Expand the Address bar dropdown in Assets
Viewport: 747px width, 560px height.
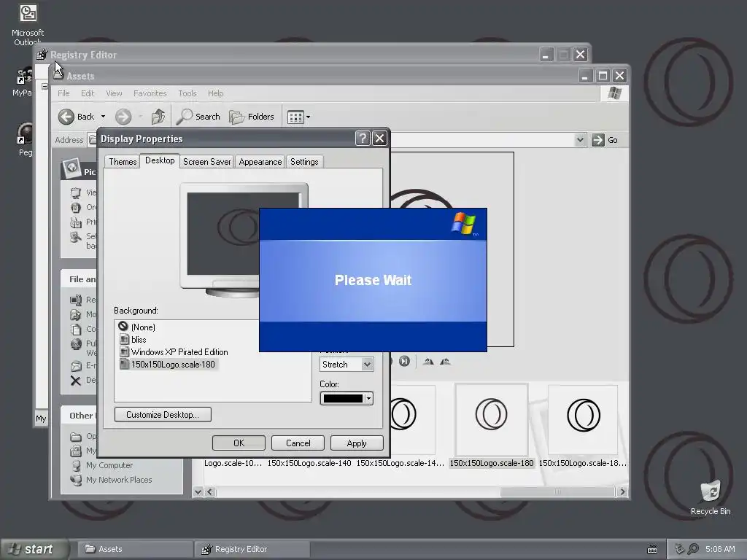tap(580, 140)
